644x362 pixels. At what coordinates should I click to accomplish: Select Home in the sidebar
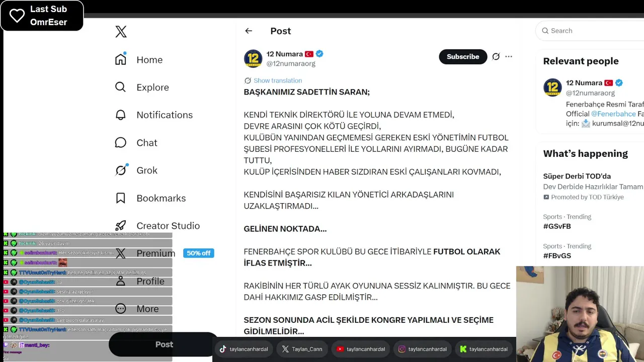coord(149,60)
